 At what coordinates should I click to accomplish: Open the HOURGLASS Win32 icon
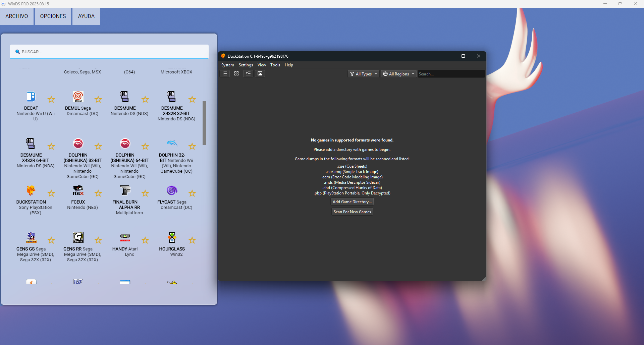click(x=172, y=237)
